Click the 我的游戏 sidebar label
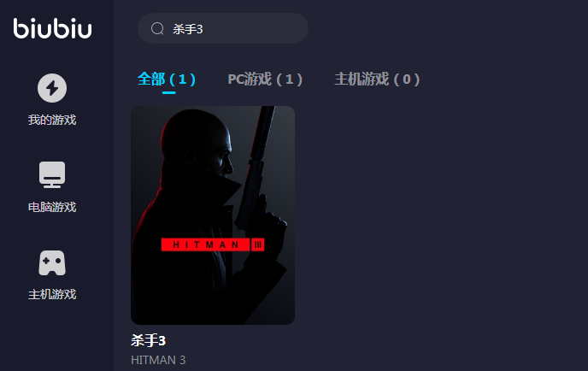The height and width of the screenshot is (371, 588). [52, 120]
